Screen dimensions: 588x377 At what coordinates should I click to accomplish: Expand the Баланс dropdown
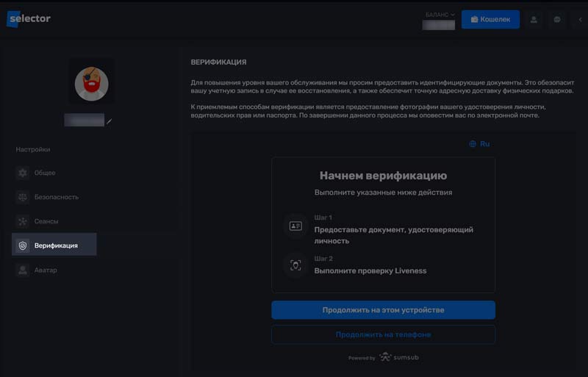point(440,15)
